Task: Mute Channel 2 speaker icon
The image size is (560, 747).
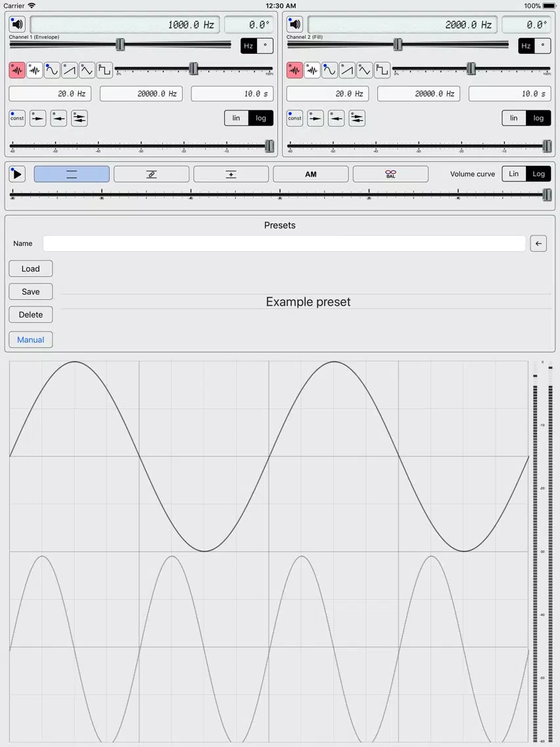Action: point(294,24)
